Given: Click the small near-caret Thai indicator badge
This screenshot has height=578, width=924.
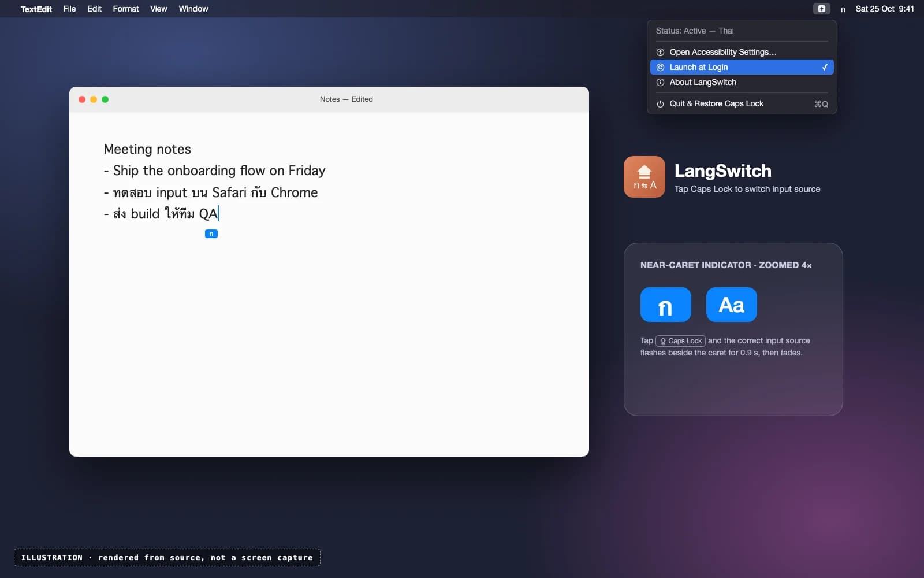Looking at the screenshot, I should [x=211, y=234].
